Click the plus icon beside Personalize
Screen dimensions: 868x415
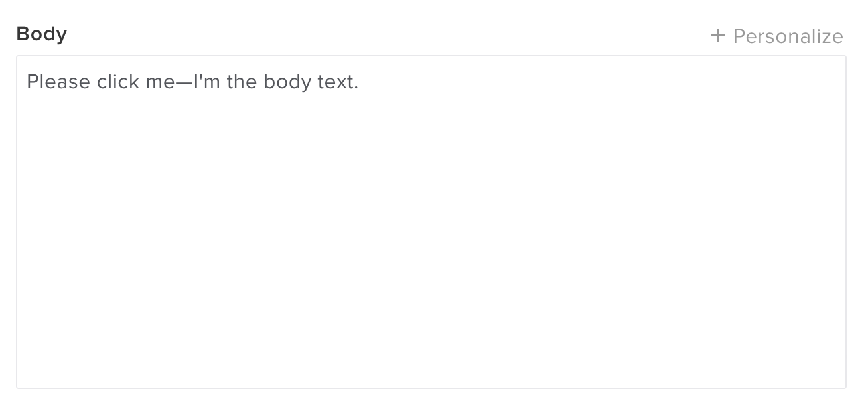(x=717, y=36)
